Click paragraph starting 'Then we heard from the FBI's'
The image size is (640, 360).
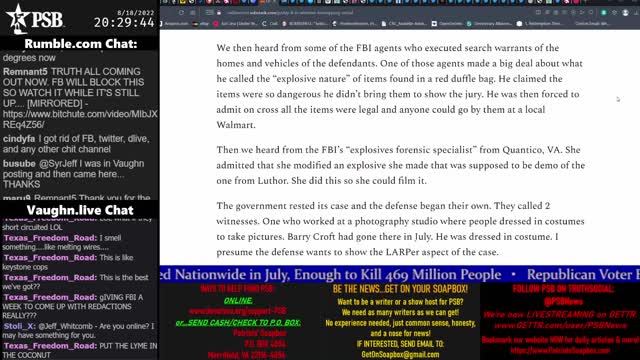coord(400,165)
